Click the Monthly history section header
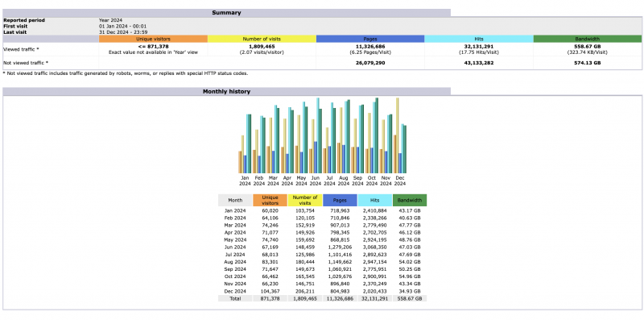Viewport: 644px width, 320px height. [226, 91]
